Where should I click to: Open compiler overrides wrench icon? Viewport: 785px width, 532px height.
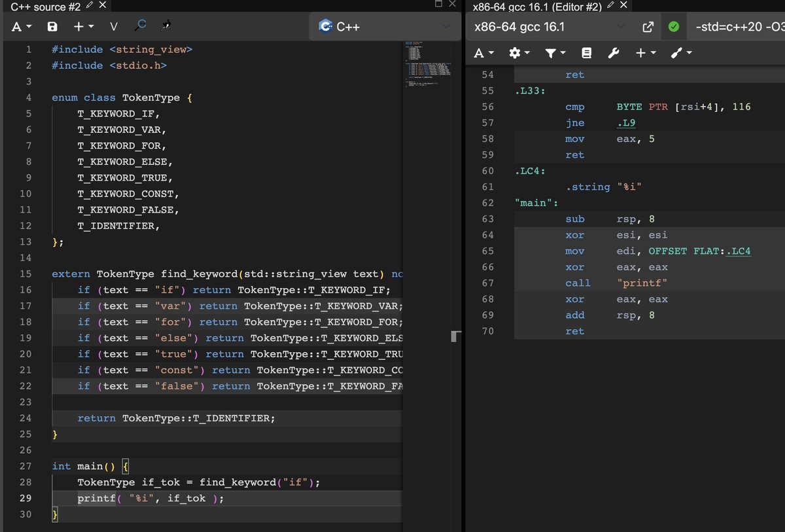click(x=614, y=53)
